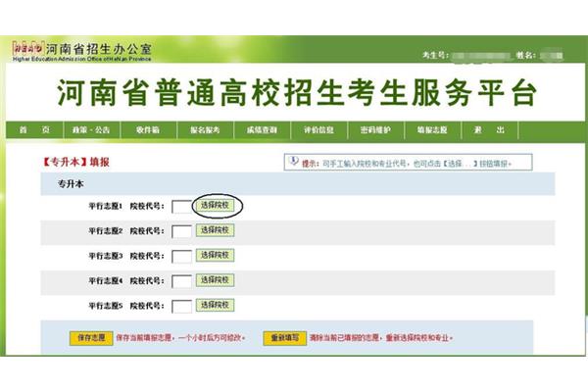Screen dimensions: 588x392
Task: Open the 密码维护 menu item
Action: coord(375,129)
